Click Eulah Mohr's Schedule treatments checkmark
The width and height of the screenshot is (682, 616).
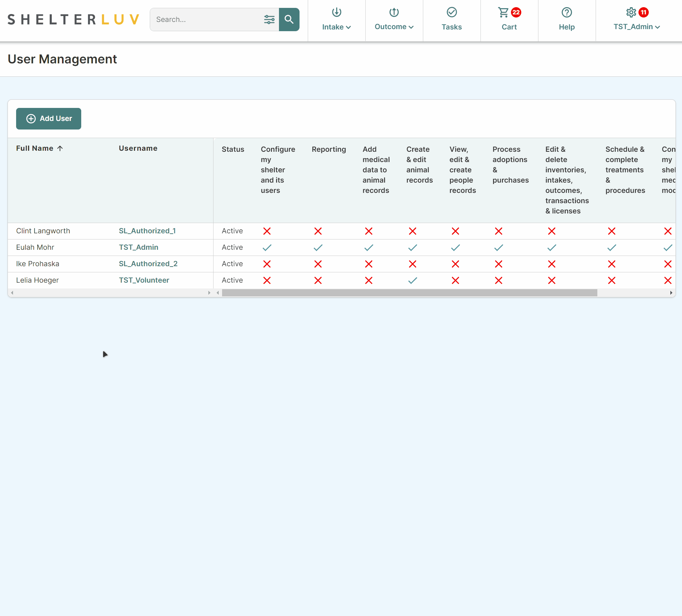coord(612,248)
